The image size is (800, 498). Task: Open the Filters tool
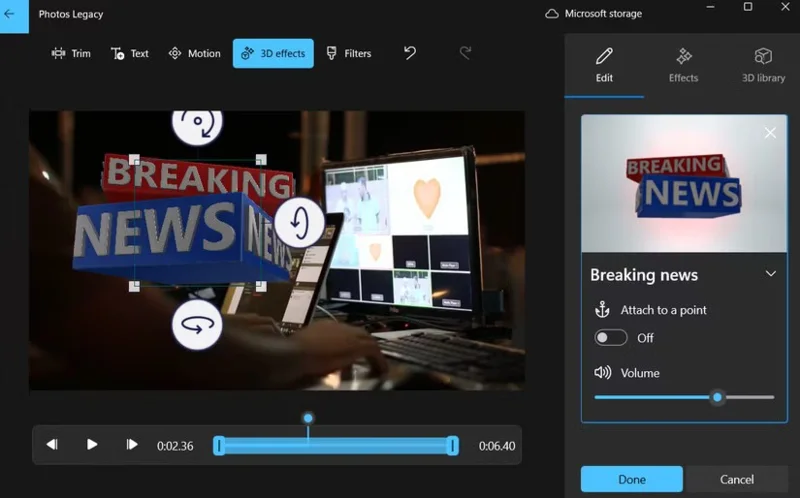tap(348, 54)
